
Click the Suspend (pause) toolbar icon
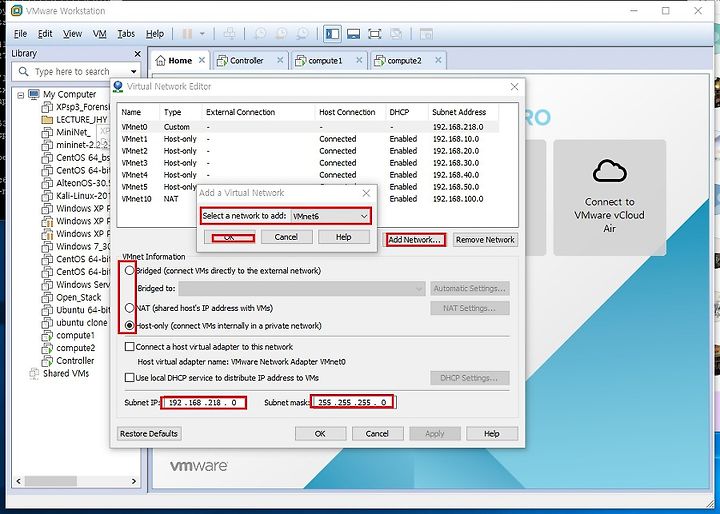187,34
